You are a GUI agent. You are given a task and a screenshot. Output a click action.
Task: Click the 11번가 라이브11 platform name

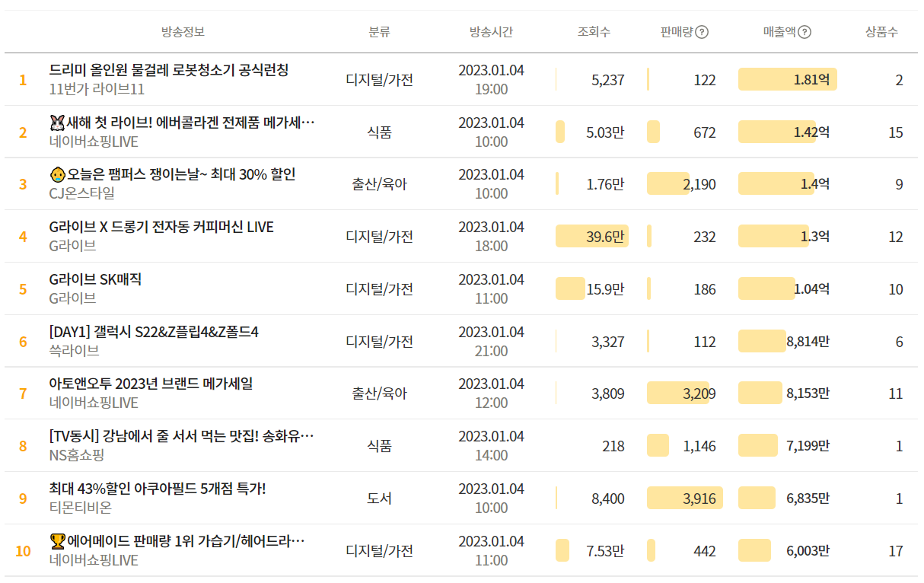pos(97,89)
